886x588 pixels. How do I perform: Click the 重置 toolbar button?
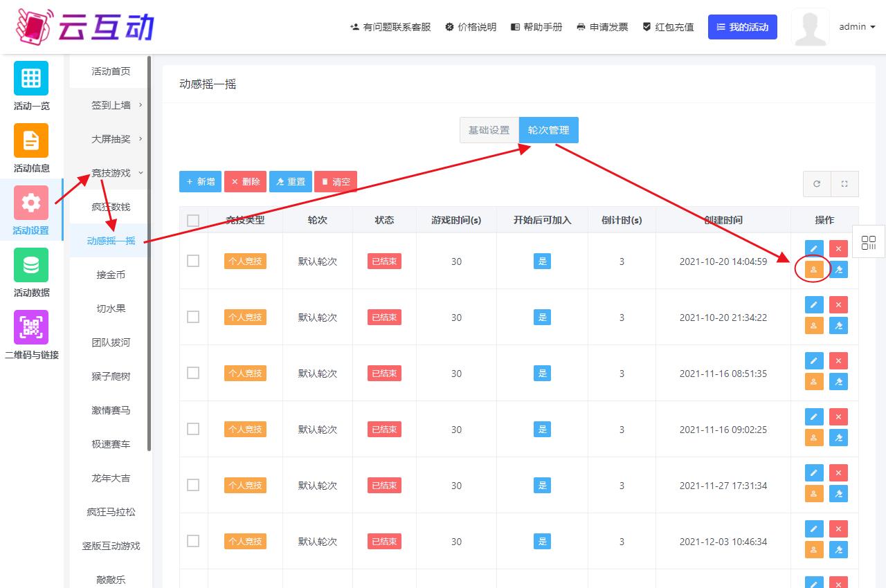[291, 182]
